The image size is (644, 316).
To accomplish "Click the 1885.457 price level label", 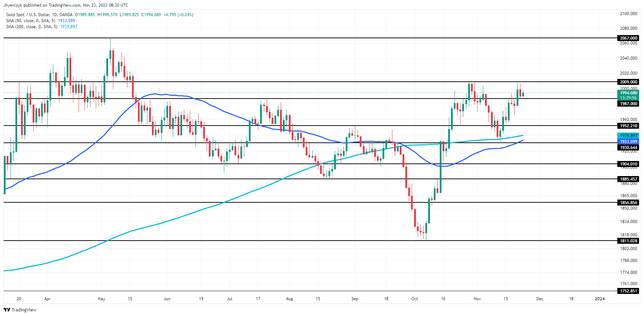I will [x=628, y=179].
